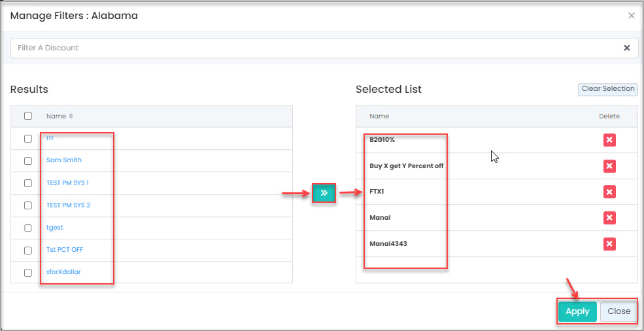Open the tgest discount link

coord(55,228)
